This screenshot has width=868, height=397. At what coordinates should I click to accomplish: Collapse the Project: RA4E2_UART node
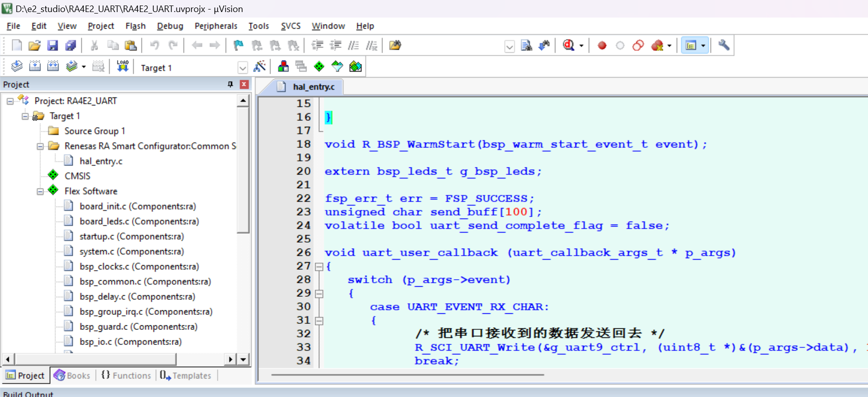[10, 101]
